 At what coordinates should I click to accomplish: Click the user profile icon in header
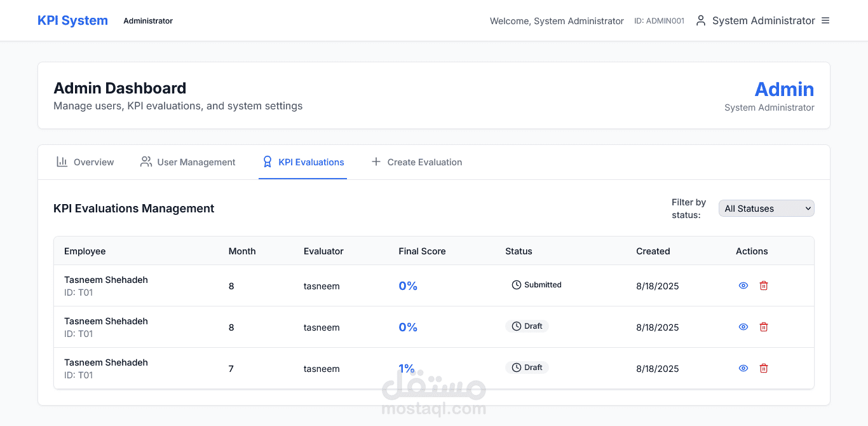coord(701,20)
